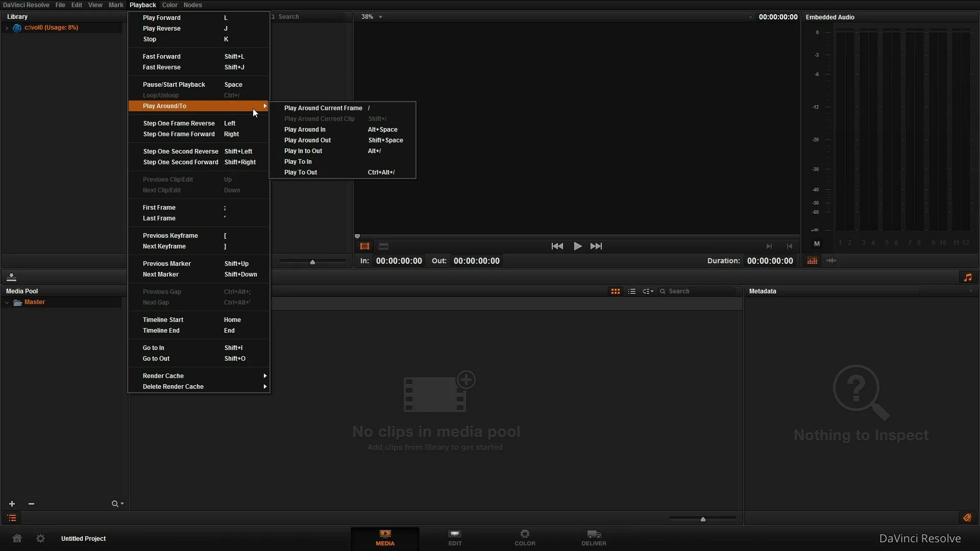This screenshot has width=980, height=551.
Task: Click the home project manager icon
Action: (x=17, y=539)
